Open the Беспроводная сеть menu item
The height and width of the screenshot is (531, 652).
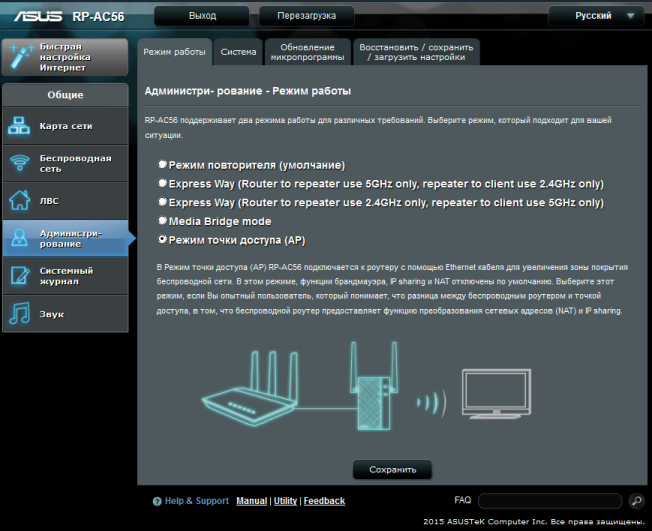(65, 163)
